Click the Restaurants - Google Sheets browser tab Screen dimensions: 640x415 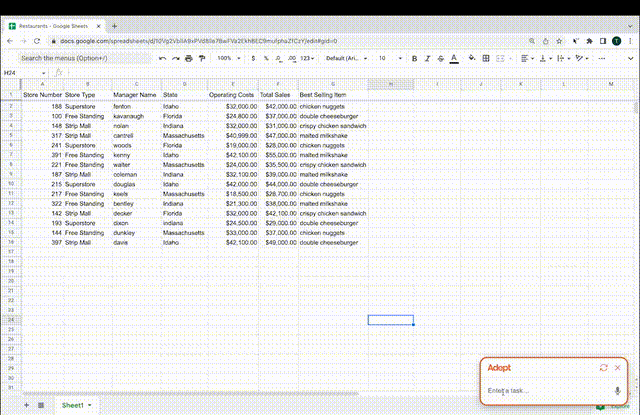click(52, 25)
